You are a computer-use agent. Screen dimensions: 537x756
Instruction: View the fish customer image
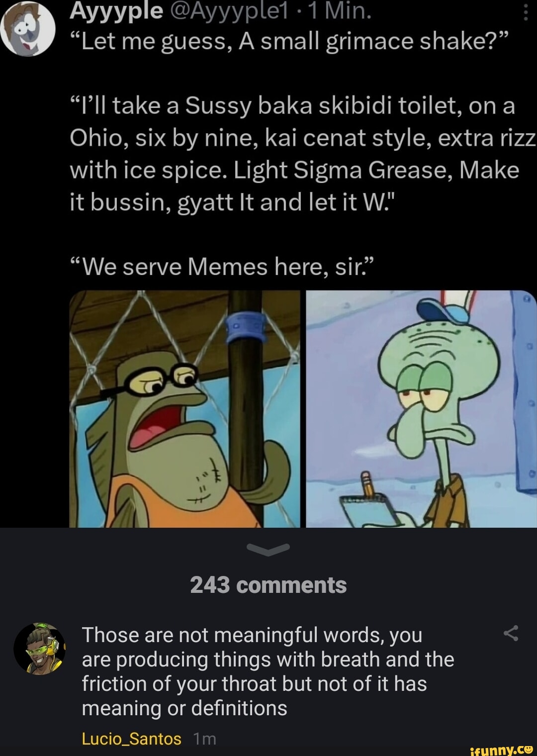pos(185,408)
